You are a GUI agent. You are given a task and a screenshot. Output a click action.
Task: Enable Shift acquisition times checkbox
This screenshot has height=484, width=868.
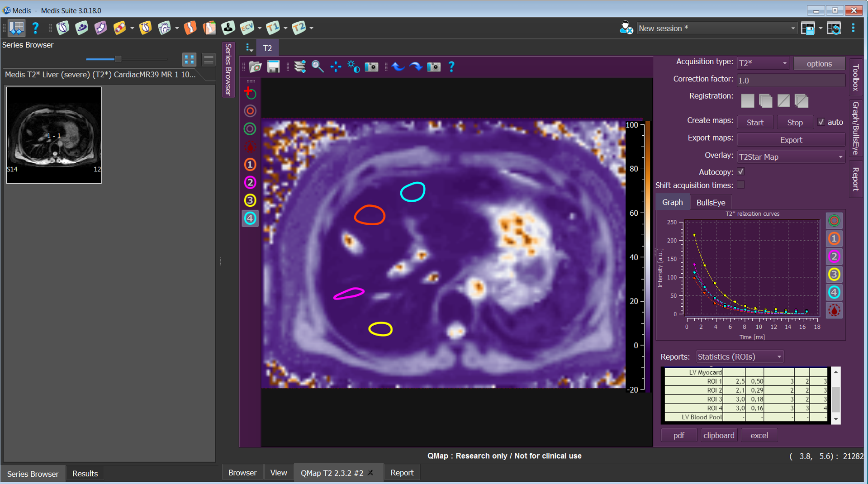(741, 185)
